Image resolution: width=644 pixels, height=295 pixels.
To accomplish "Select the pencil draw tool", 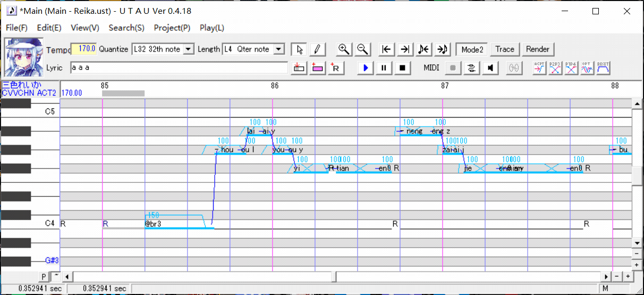I will (x=317, y=49).
